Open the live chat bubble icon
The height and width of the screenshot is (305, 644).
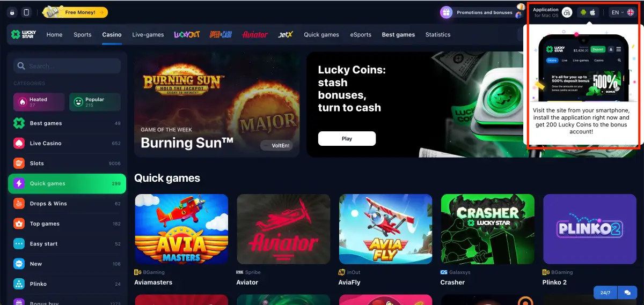[x=627, y=293]
